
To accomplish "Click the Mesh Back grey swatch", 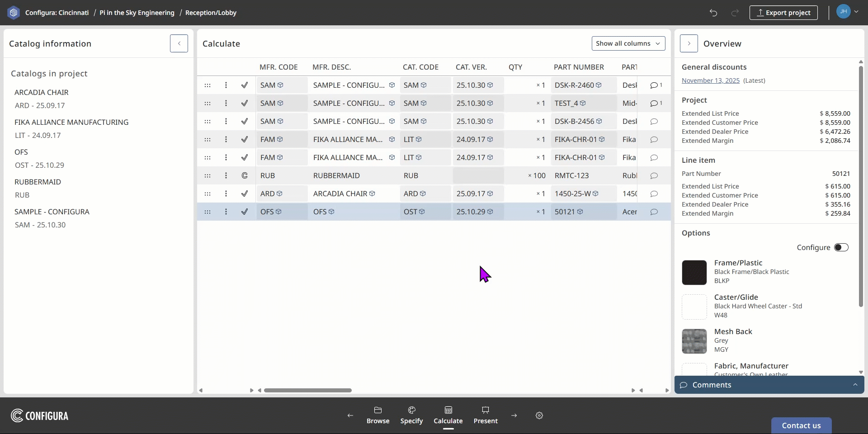I will pos(694,341).
